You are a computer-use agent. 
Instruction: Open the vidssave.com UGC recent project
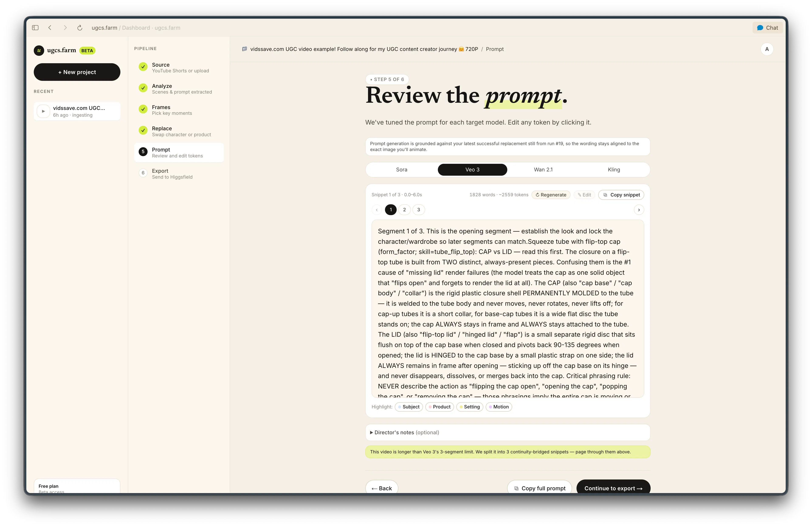(x=77, y=111)
